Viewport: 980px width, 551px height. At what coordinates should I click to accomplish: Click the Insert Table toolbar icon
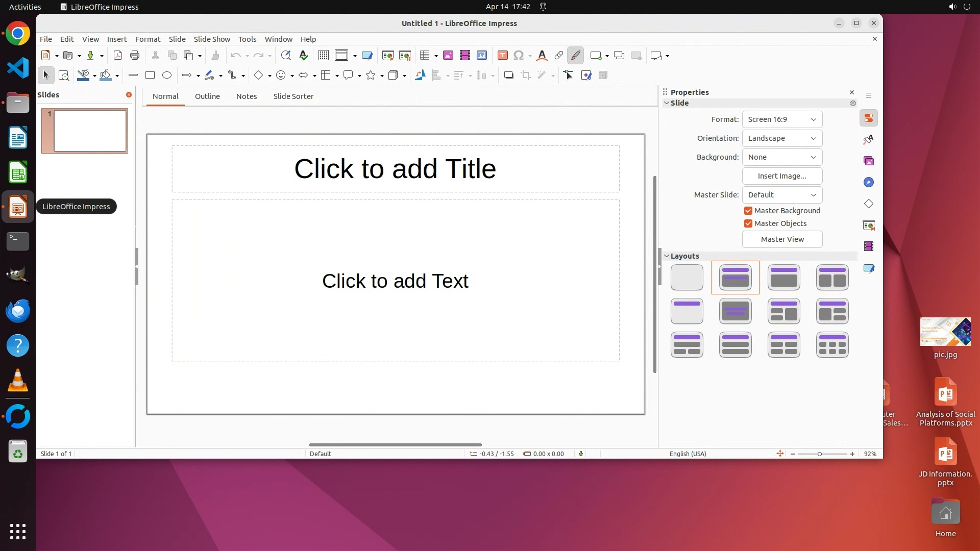tap(425, 56)
